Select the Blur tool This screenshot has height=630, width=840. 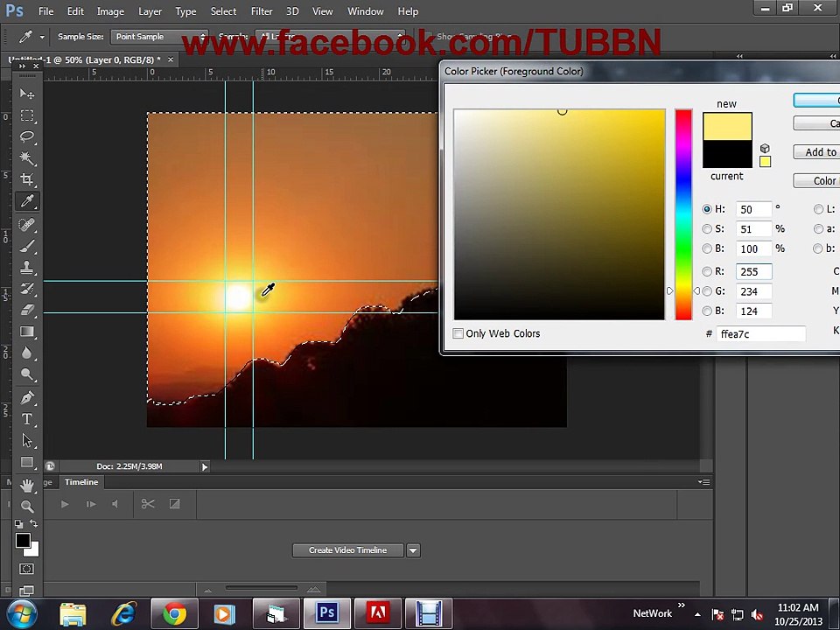[x=27, y=353]
